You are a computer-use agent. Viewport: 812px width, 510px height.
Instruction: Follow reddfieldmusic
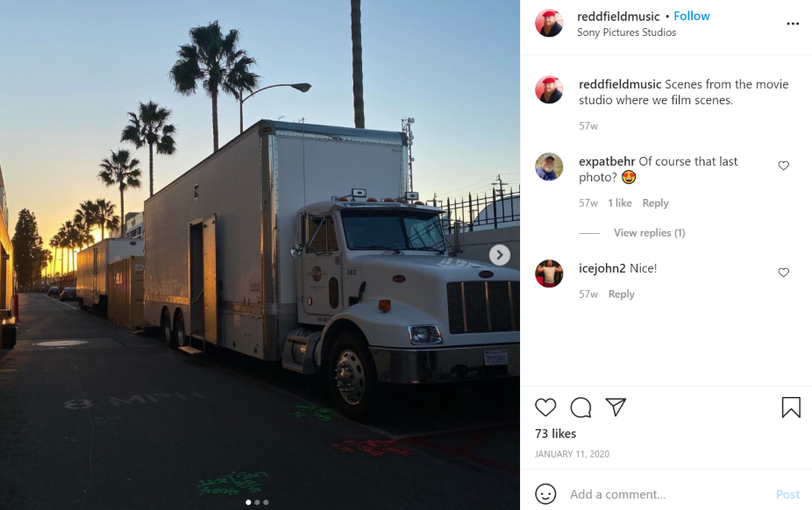(x=691, y=16)
